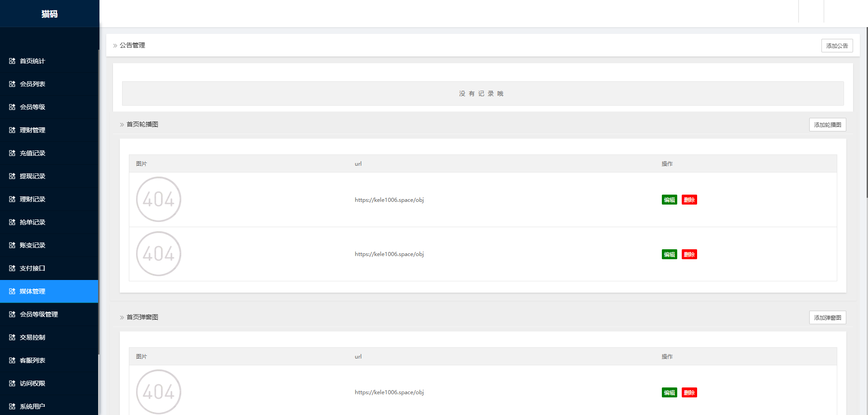Select 访问权限 in the navigation menu

(x=33, y=383)
